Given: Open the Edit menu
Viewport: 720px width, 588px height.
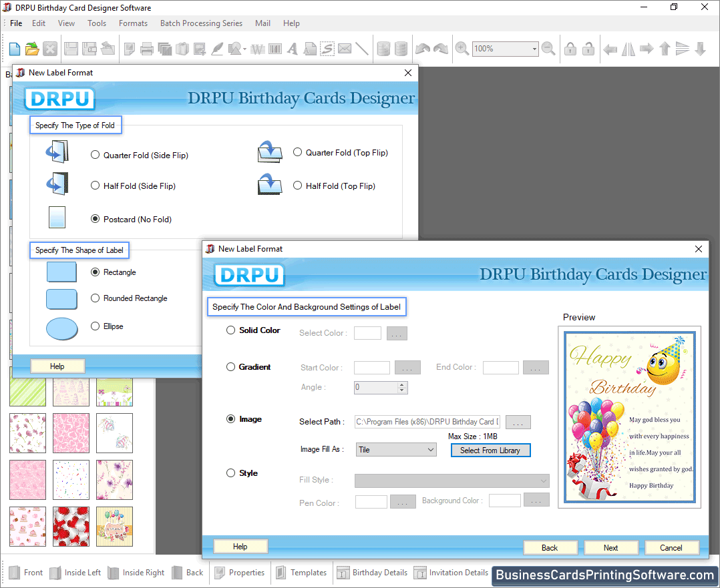Looking at the screenshot, I should (39, 23).
